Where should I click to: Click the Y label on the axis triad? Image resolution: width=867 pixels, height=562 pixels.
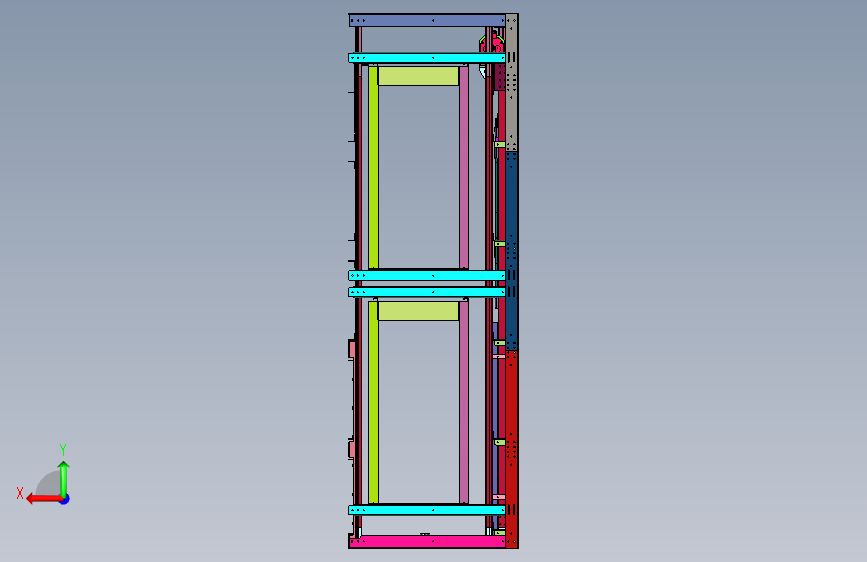(x=63, y=449)
